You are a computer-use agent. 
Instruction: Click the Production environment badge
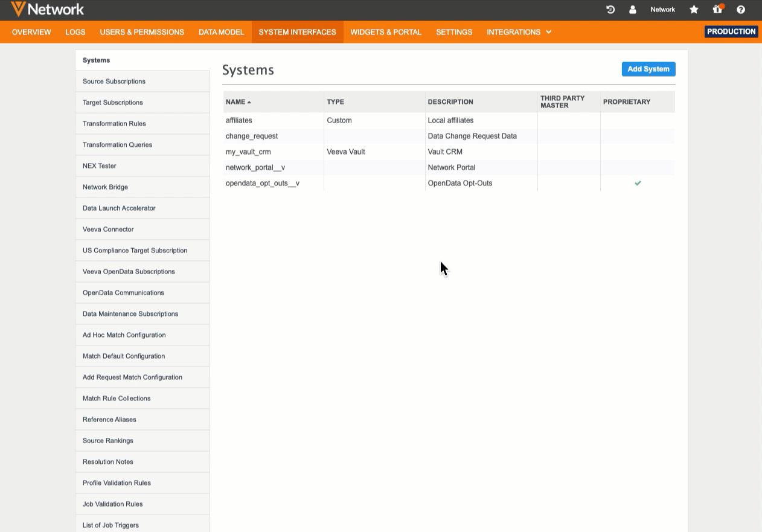tap(731, 31)
